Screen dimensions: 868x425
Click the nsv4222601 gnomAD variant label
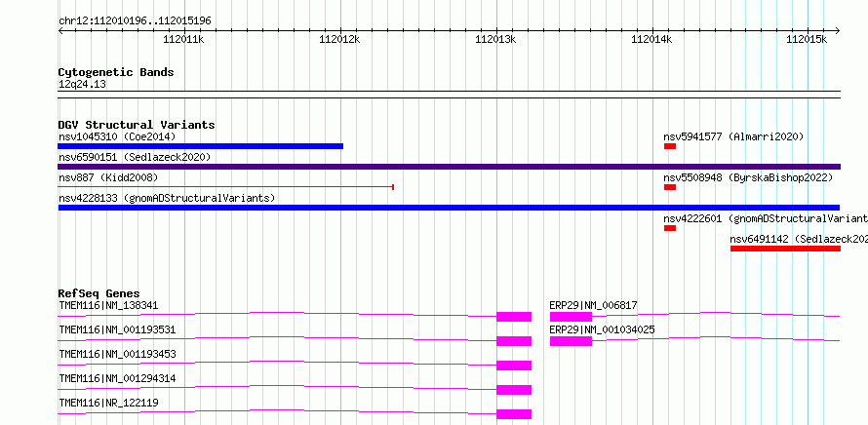[766, 218]
